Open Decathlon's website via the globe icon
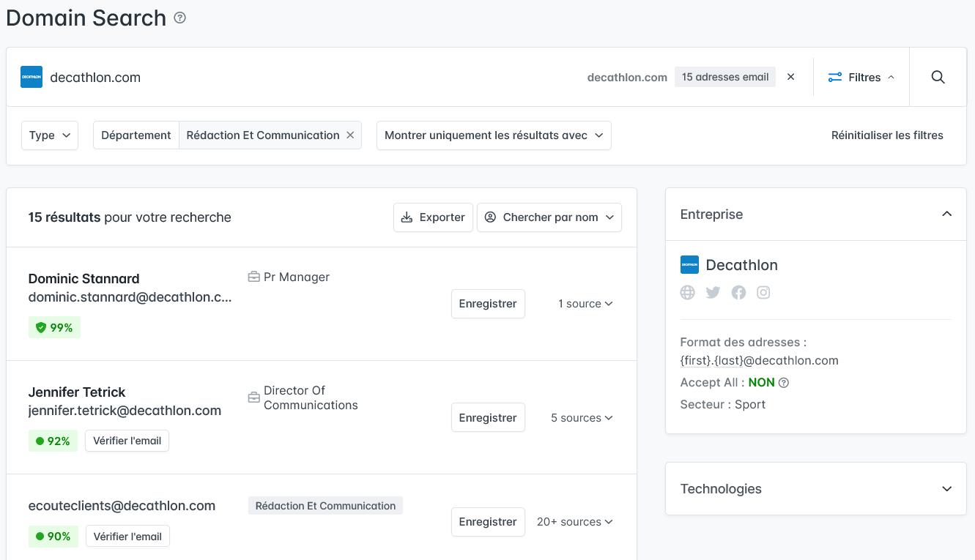Image resolution: width=975 pixels, height=560 pixels. pos(687,292)
